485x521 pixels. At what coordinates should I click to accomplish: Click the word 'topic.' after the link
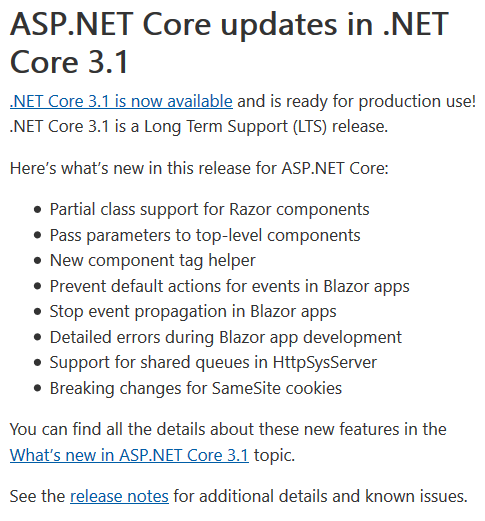(x=274, y=455)
